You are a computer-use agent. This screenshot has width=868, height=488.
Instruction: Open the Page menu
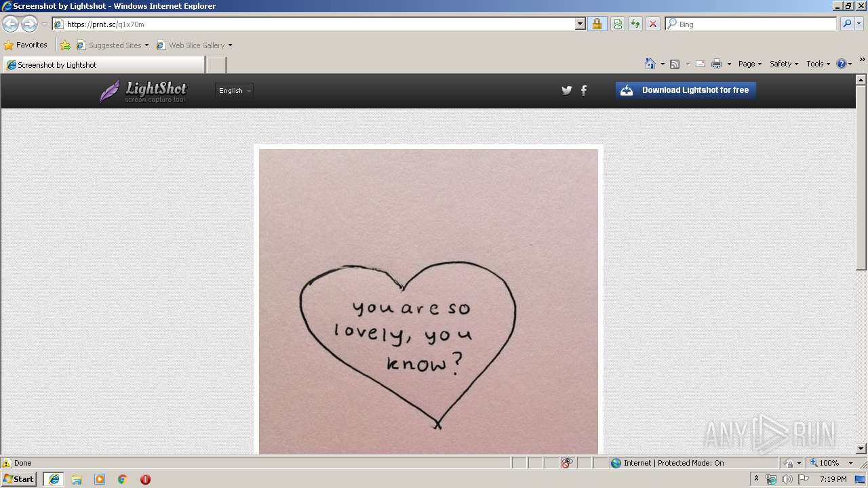coord(749,64)
